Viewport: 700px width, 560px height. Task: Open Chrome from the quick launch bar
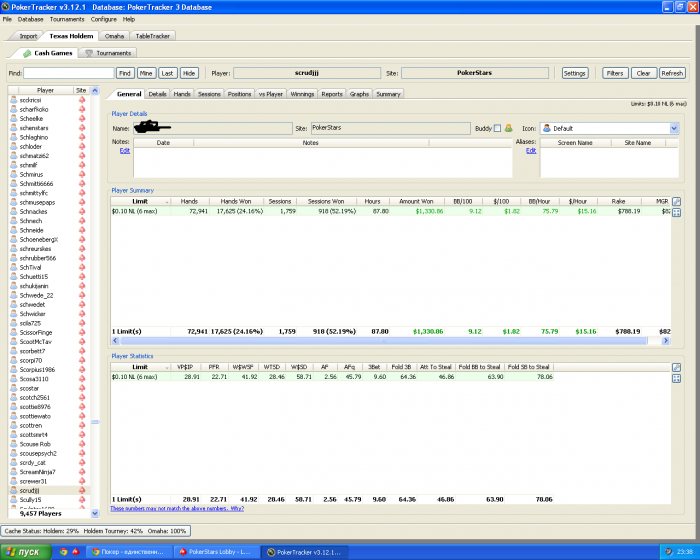63,551
